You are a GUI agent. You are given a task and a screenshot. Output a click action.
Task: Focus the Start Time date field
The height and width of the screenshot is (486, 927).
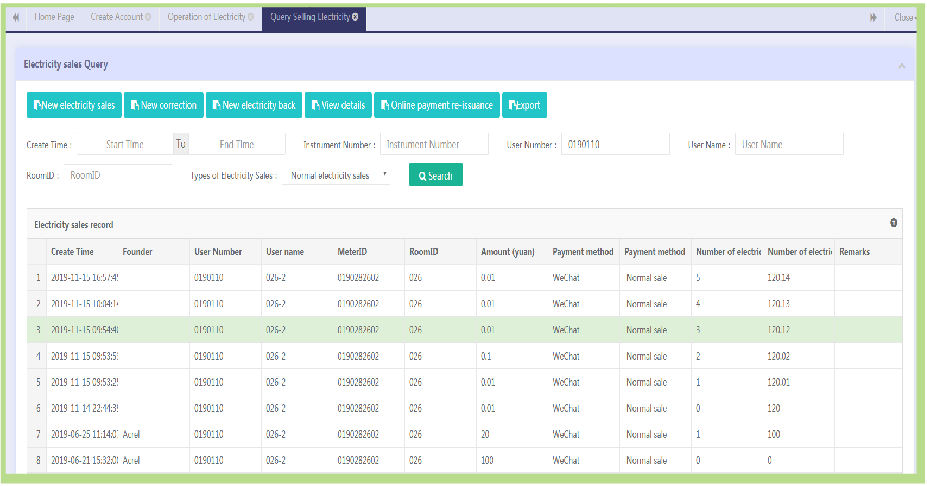(x=125, y=145)
